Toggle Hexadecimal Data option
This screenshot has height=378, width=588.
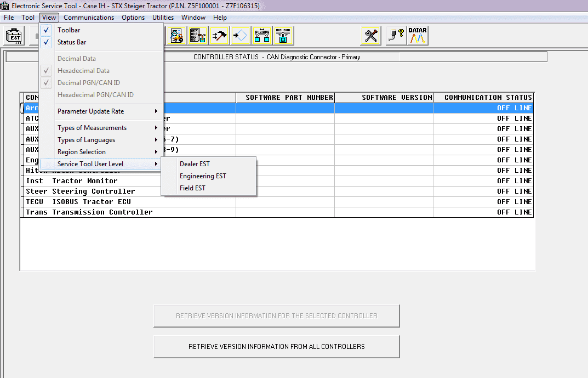(101, 71)
